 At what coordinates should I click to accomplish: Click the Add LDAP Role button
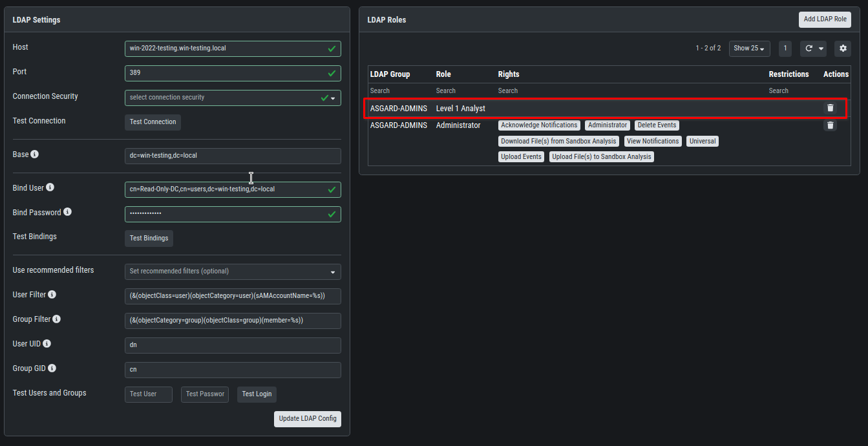pyautogui.click(x=825, y=19)
